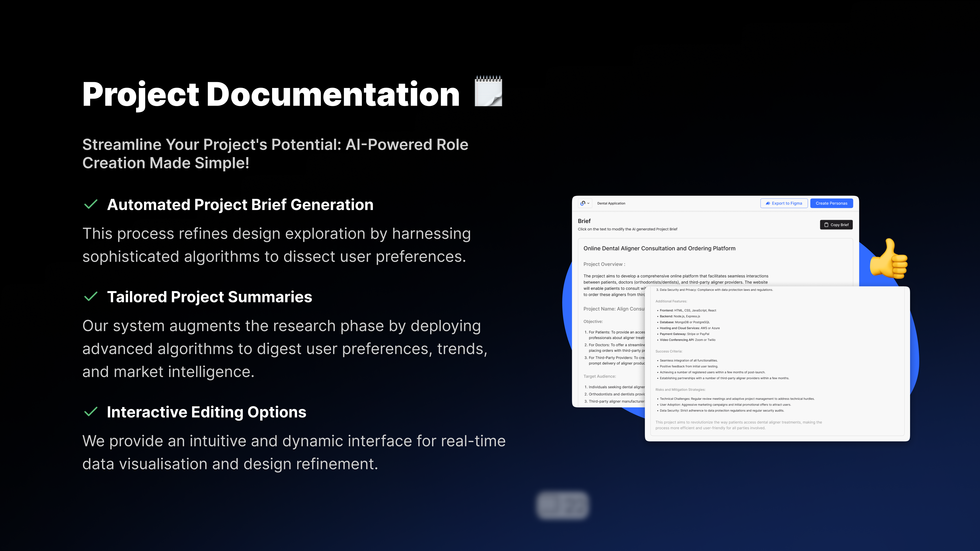The width and height of the screenshot is (980, 551).
Task: Click the Target Audience heading
Action: (599, 376)
